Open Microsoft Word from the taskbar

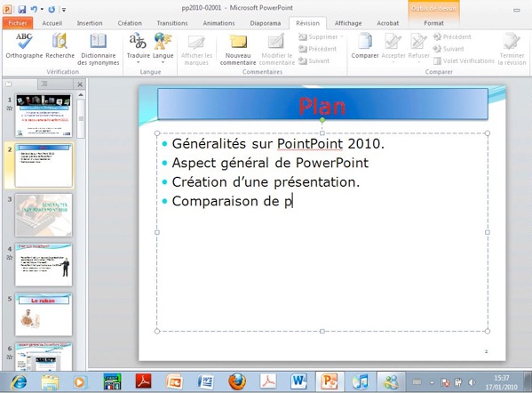299,381
